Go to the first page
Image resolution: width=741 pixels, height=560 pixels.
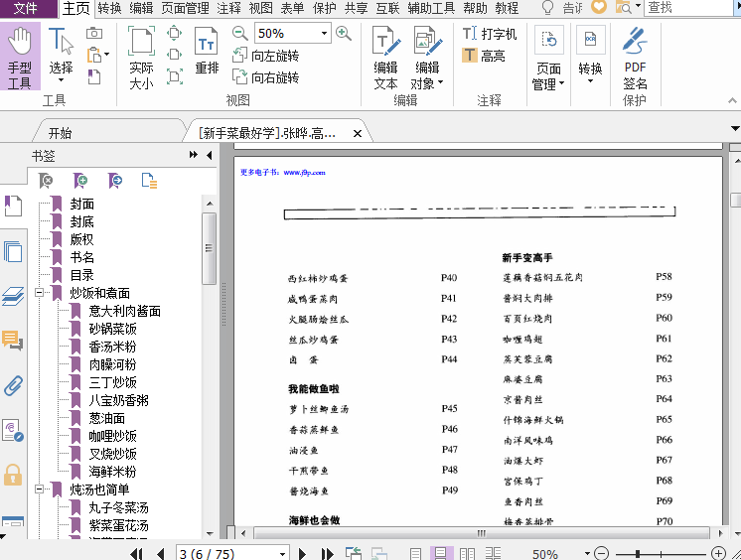tap(136, 553)
